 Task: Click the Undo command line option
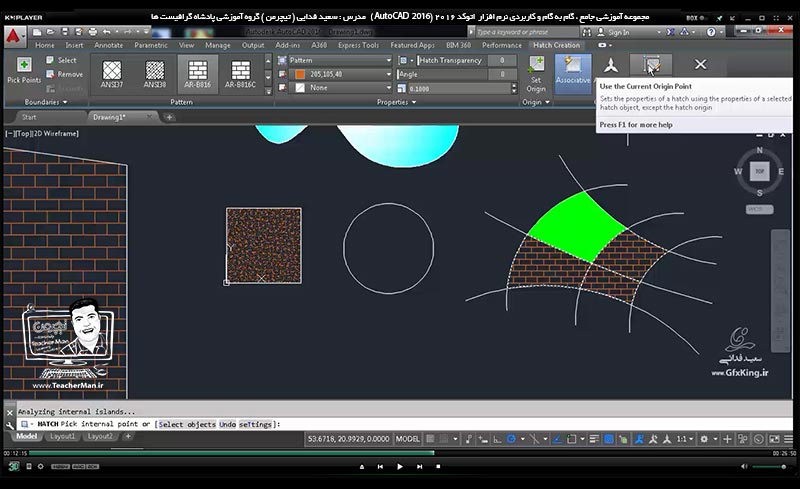click(x=227, y=424)
